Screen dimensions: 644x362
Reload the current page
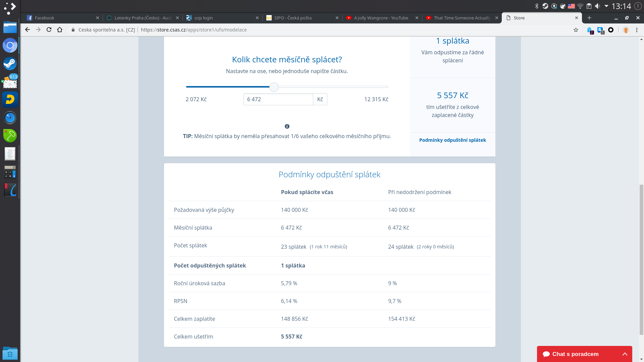pyautogui.click(x=49, y=30)
